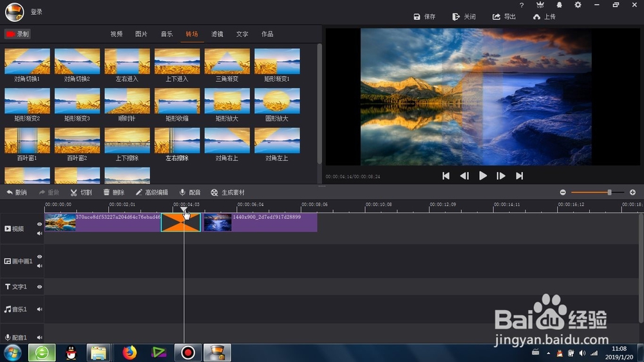Select the 左右擦除 transition thumbnail
This screenshot has width=644, height=362.
point(177,140)
